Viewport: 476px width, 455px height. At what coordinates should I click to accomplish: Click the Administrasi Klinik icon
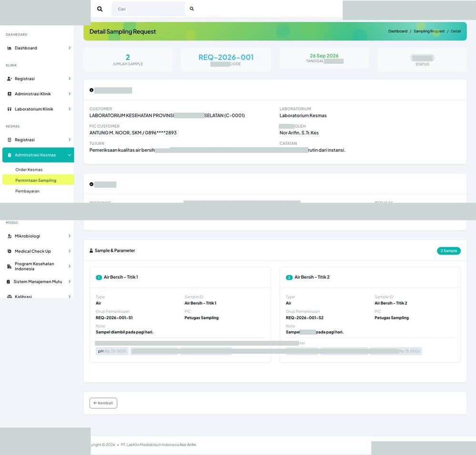click(x=10, y=94)
